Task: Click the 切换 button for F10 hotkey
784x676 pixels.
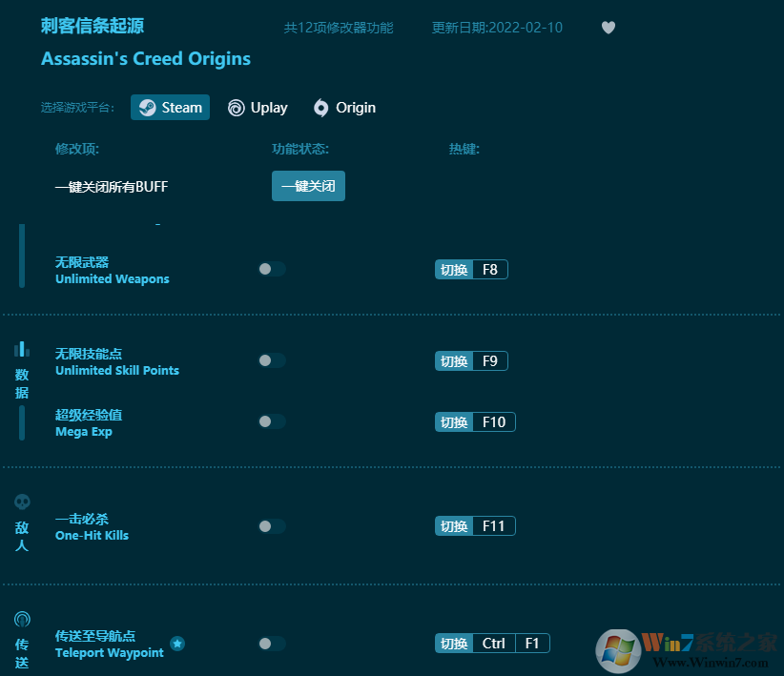Action: click(x=454, y=422)
